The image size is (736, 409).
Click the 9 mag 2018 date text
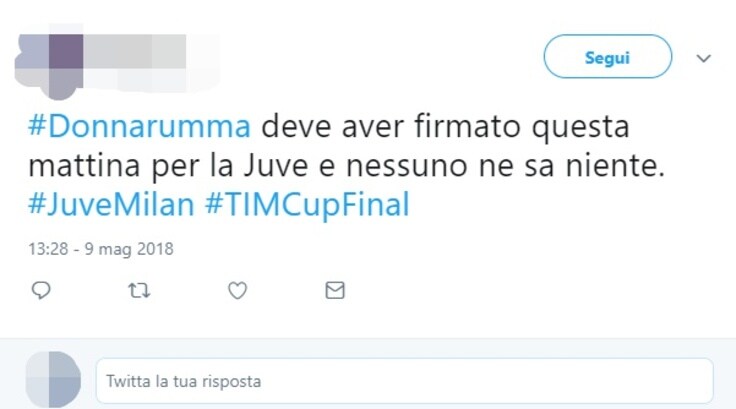tap(129, 249)
